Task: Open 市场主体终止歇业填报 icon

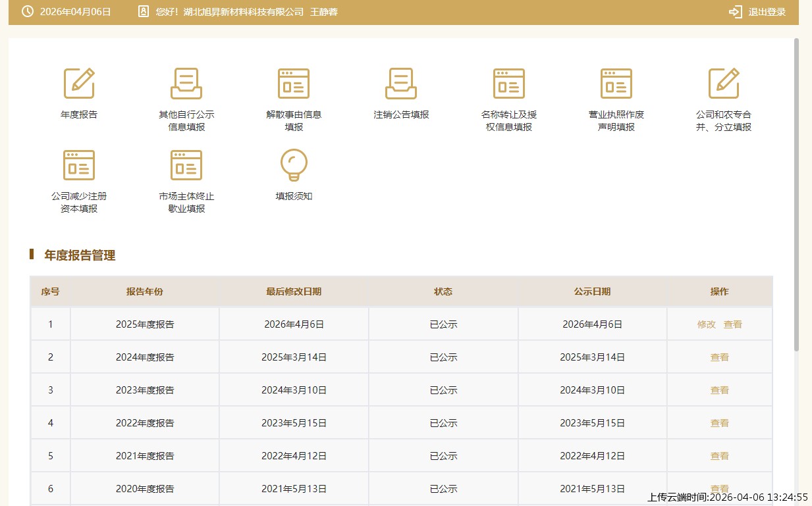Action: point(186,165)
